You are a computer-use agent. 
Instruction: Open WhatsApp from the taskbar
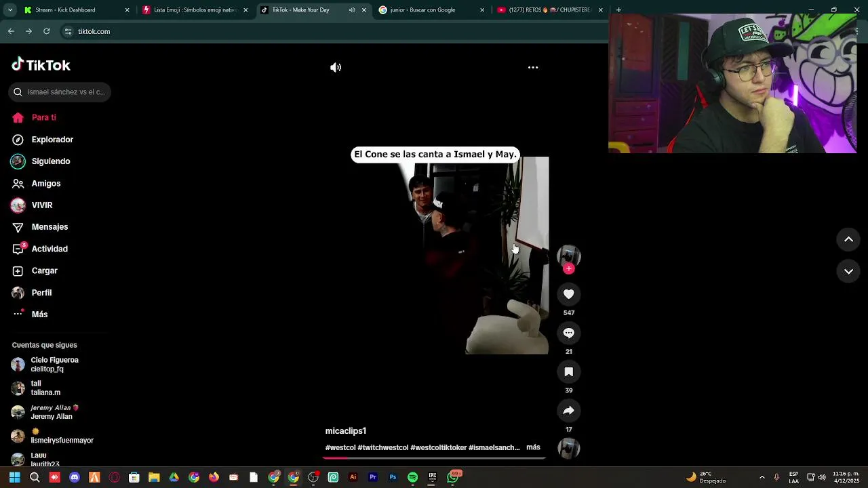pos(452,477)
